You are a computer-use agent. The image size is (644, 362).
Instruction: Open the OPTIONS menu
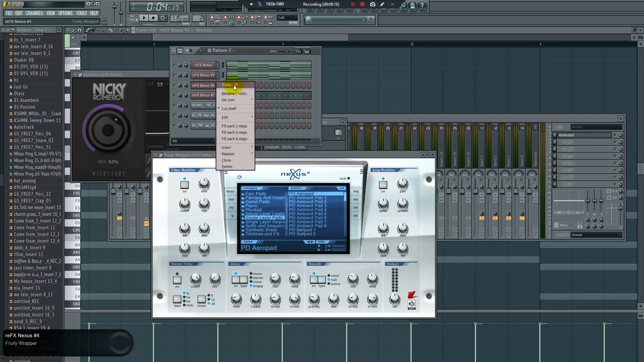tap(65, 13)
